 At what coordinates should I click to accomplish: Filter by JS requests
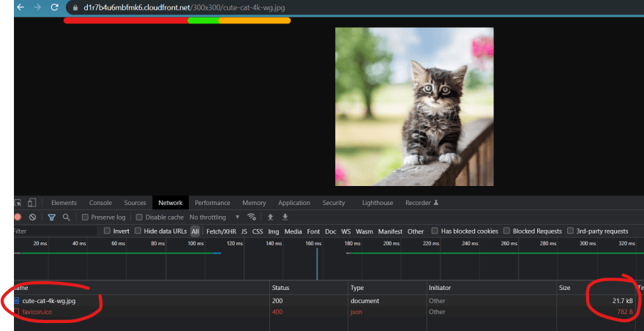(x=244, y=231)
